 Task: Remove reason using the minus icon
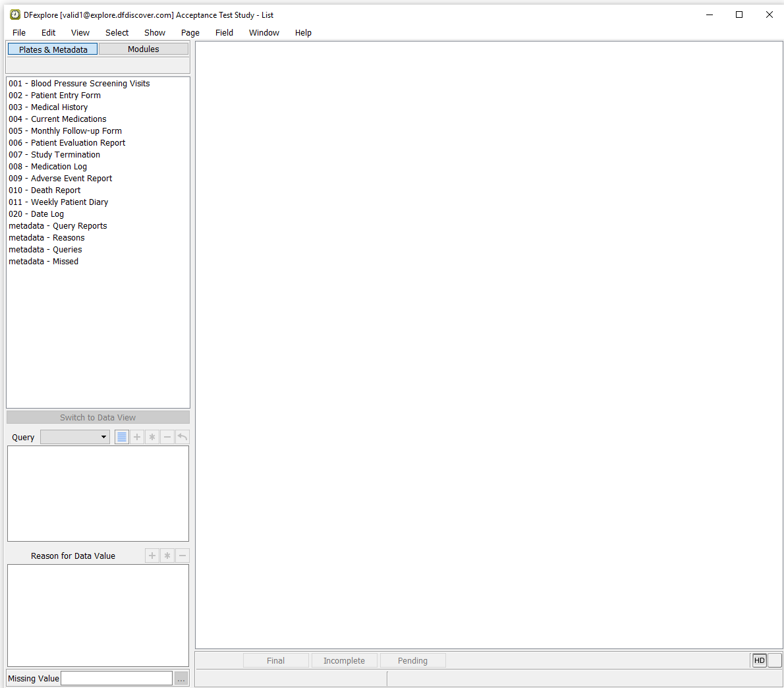(x=182, y=556)
